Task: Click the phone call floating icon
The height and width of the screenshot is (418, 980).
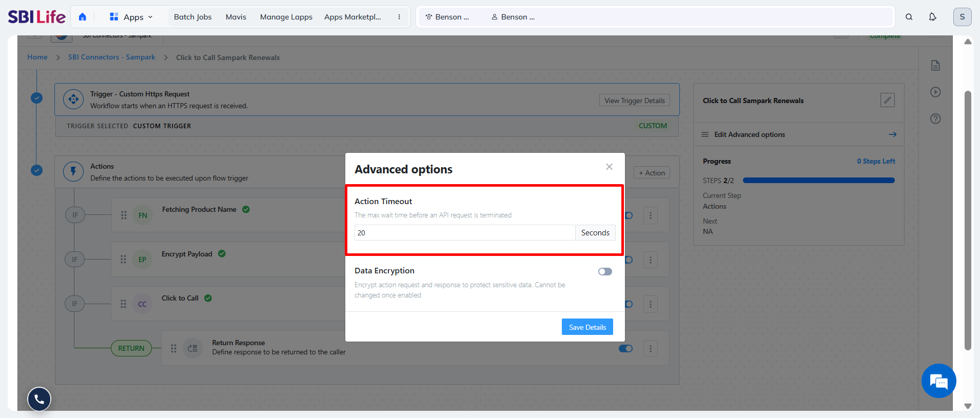Action: 39,399
